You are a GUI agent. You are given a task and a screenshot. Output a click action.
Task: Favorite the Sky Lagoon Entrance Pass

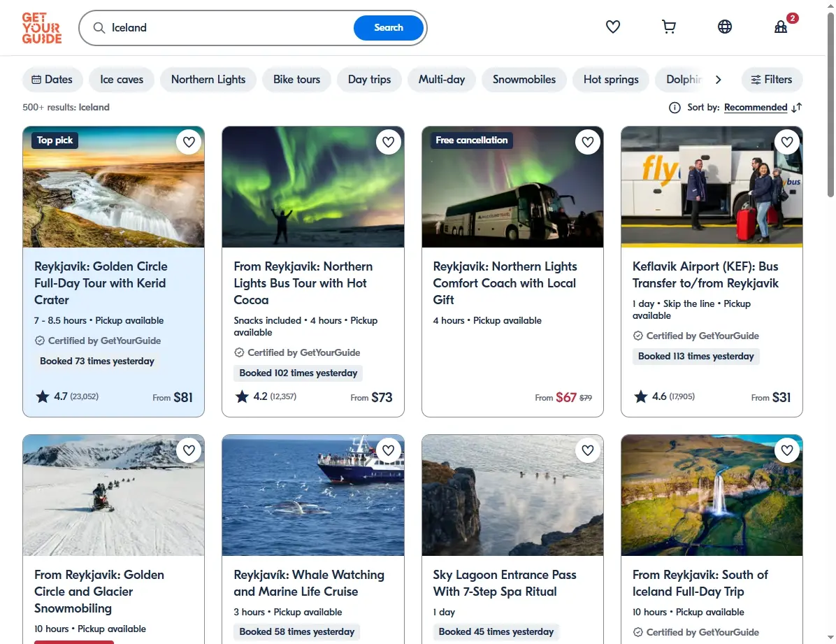click(x=588, y=450)
